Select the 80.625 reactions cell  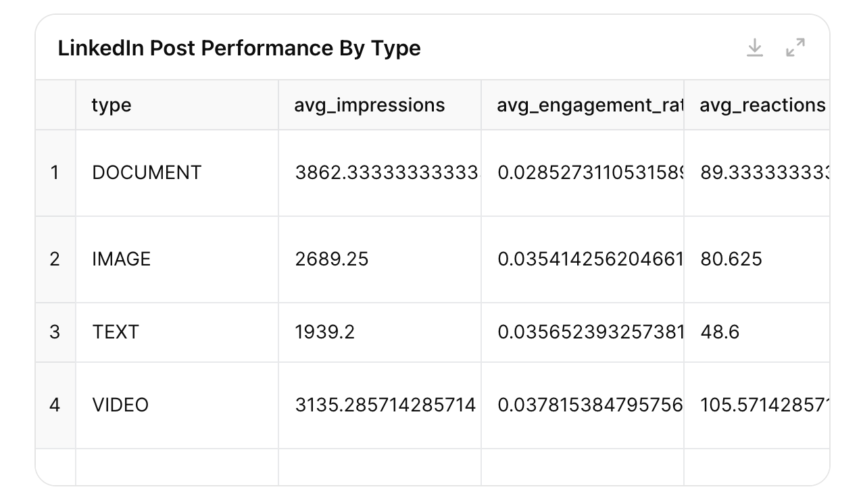click(x=731, y=259)
